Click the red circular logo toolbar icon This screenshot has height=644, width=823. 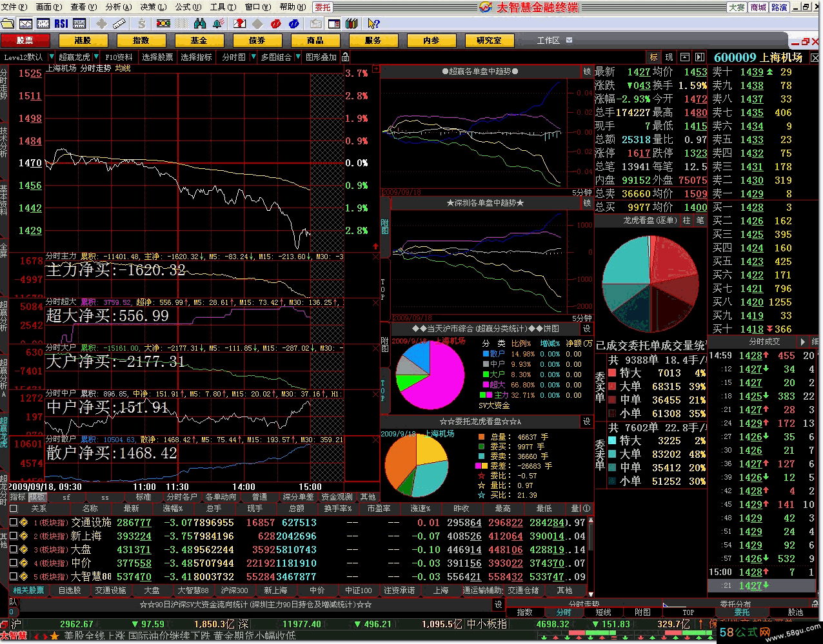[x=276, y=24]
